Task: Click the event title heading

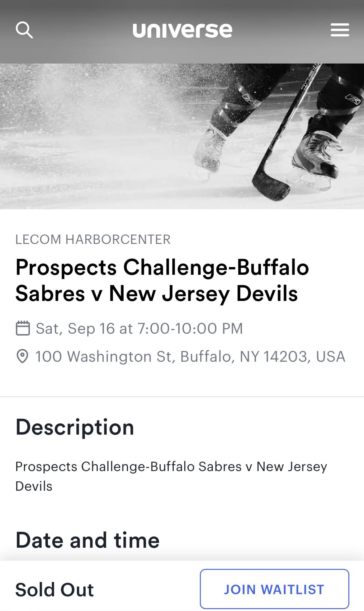Action: tap(162, 280)
